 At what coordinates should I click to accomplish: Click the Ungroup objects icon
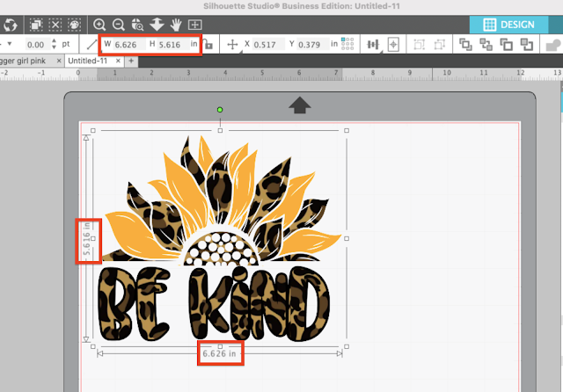point(440,45)
